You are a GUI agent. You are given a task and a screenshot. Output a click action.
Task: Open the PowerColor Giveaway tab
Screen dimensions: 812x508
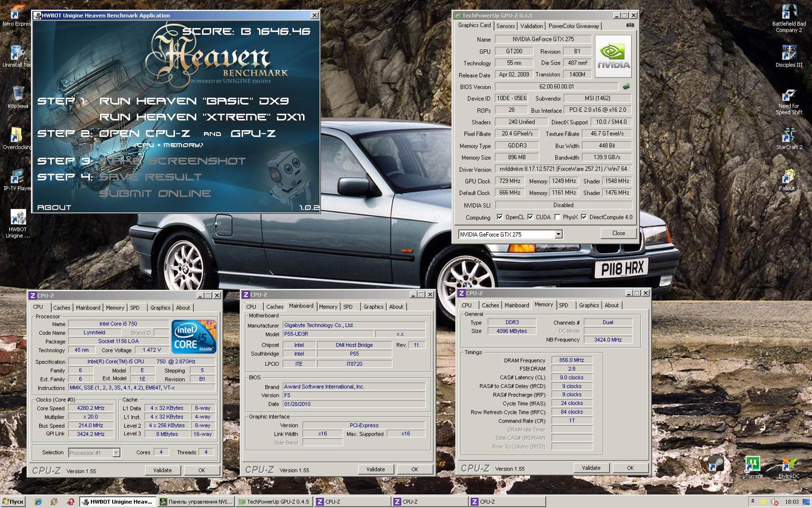573,26
